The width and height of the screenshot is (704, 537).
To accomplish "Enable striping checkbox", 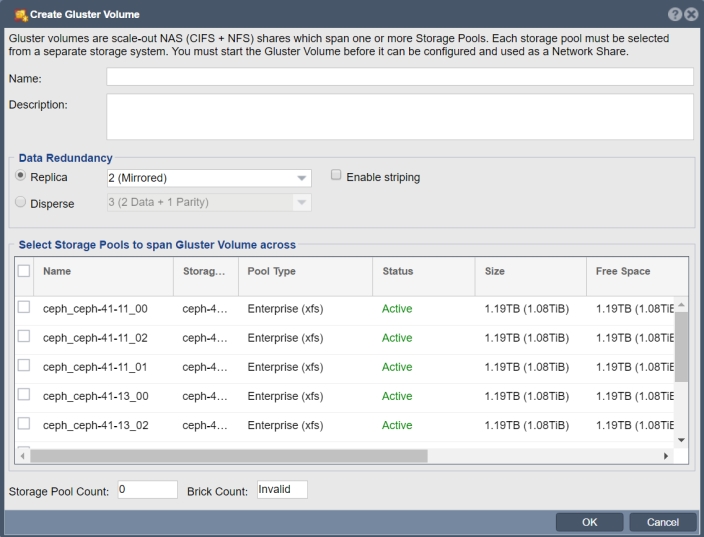I will coord(336,175).
